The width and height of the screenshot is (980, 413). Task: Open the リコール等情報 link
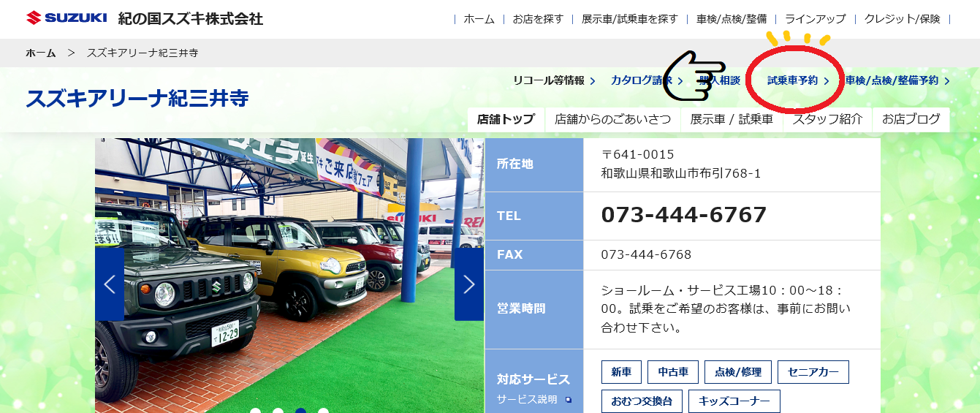(554, 80)
